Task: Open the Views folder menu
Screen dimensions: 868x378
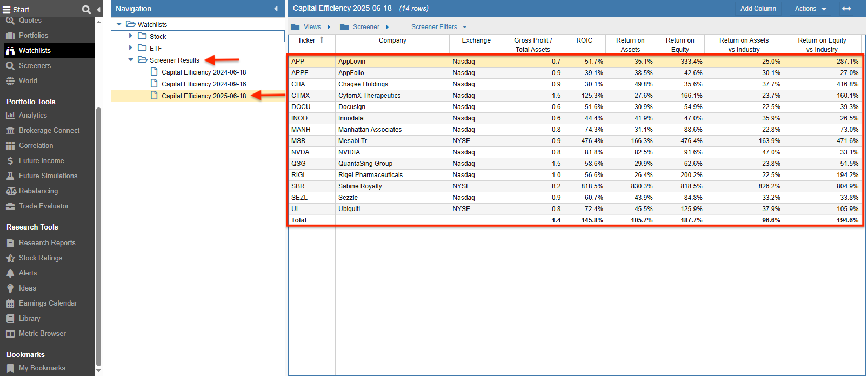Action: coord(310,27)
